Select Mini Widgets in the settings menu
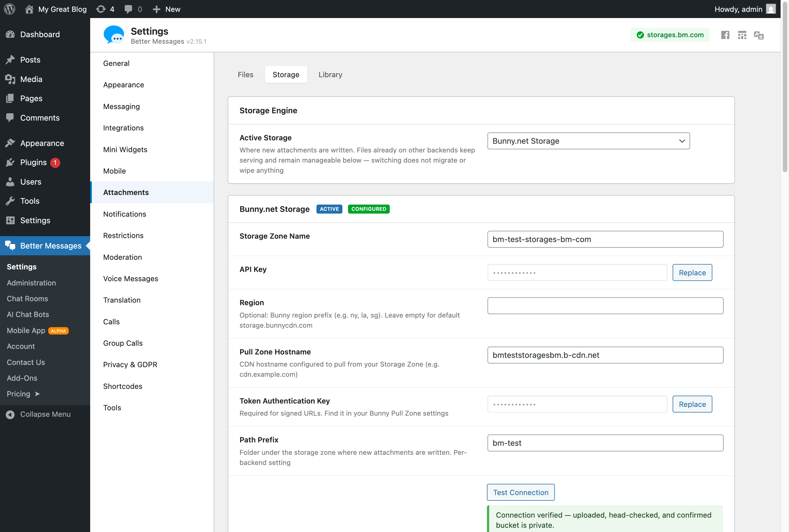The width and height of the screenshot is (789, 532). (152, 150)
